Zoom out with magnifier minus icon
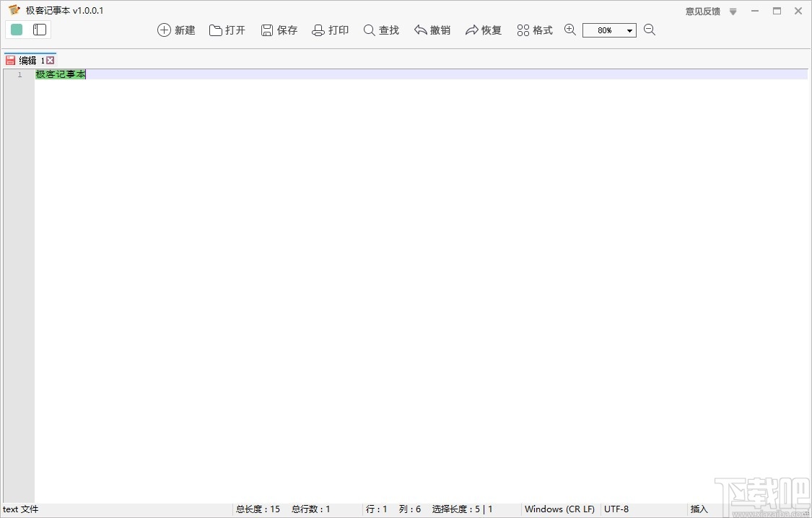812x518 pixels. click(650, 30)
